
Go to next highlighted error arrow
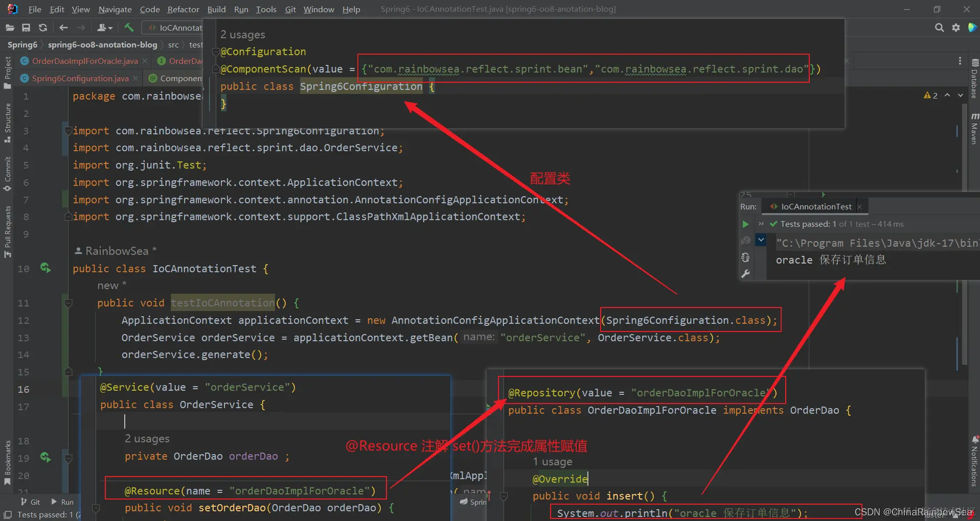(x=960, y=96)
